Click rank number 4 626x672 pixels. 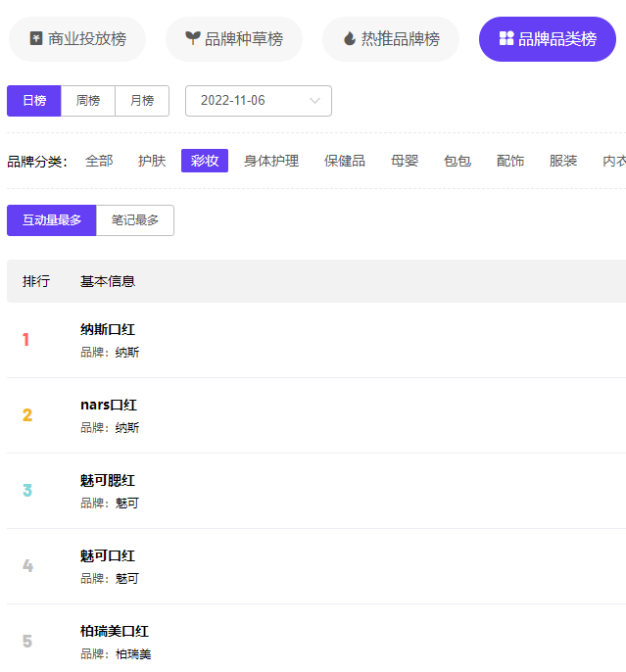[27, 566]
